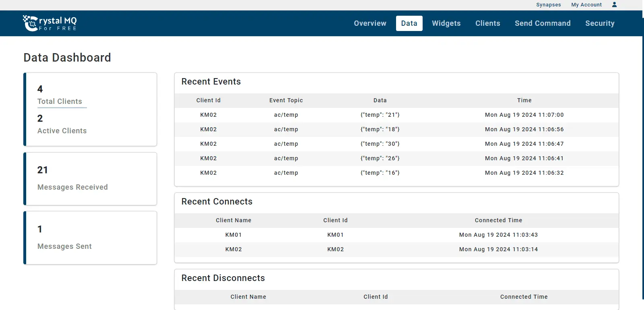Click Connected Time header in Recent Connects
The image size is (644, 310).
[x=498, y=220]
